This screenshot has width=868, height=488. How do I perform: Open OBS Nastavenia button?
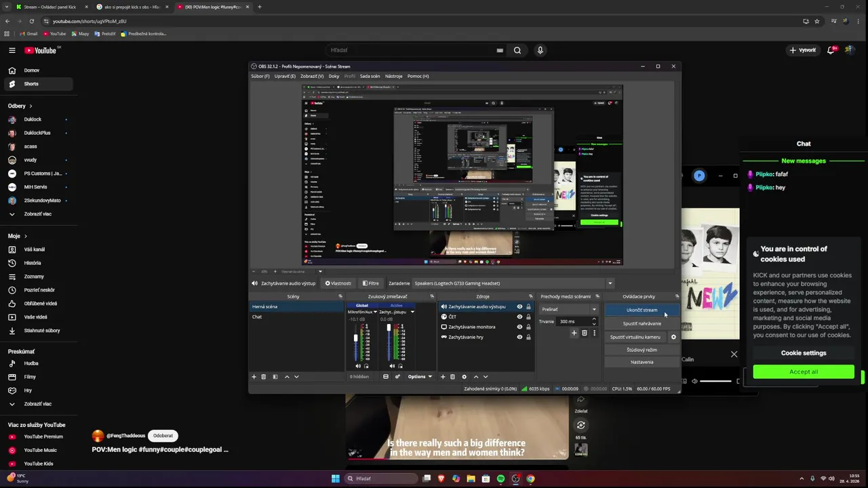coord(642,362)
